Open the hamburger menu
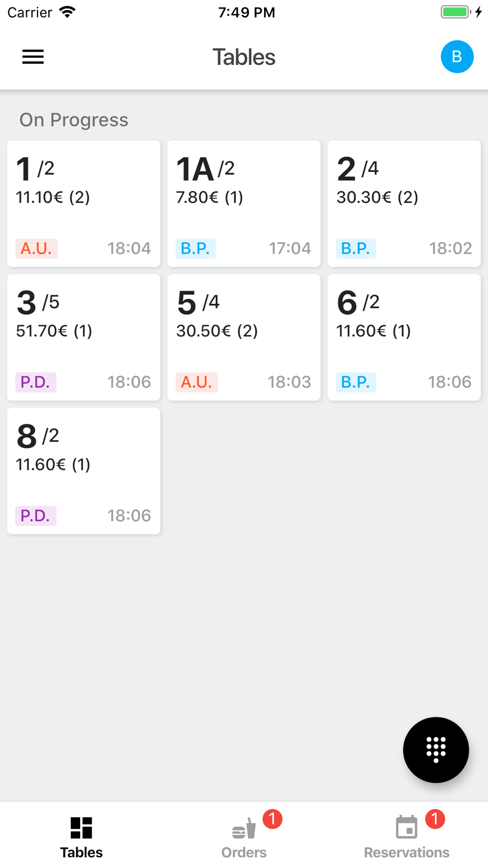Viewport: 488px width, 868px height. coord(33,57)
